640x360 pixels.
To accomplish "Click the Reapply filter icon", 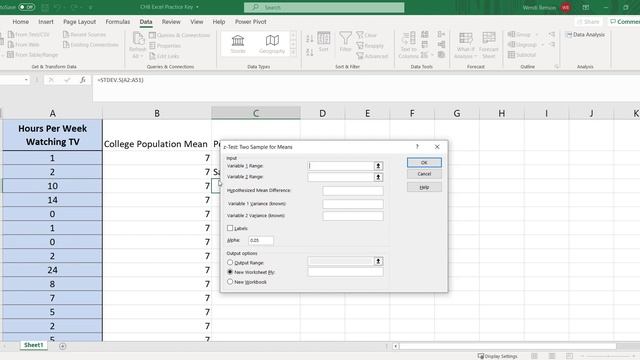I will pos(360,46).
